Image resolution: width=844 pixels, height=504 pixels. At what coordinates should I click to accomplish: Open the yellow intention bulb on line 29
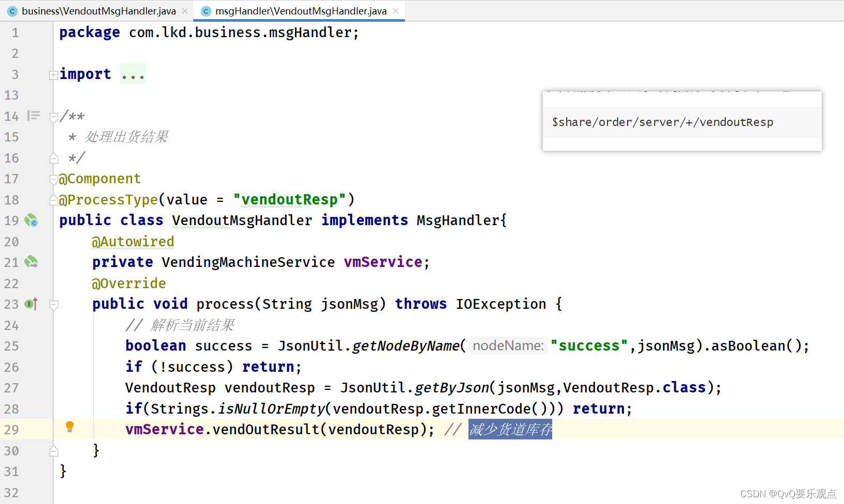click(x=70, y=427)
